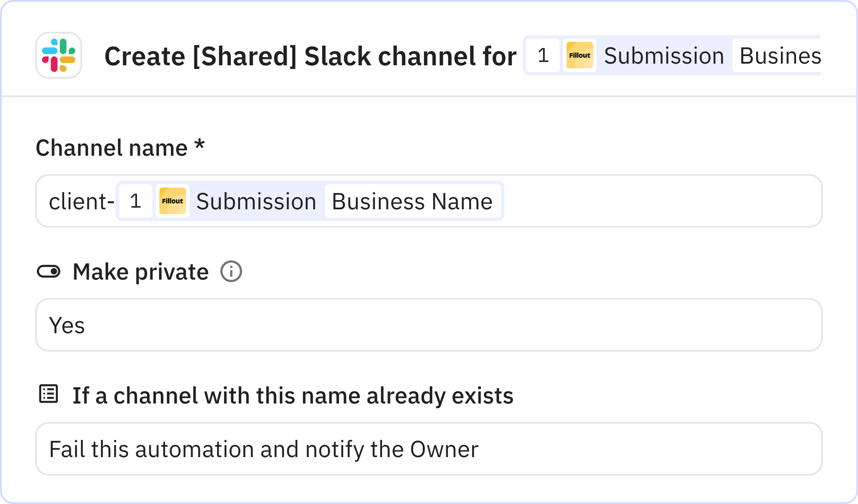Select the Business Name token in Channel name

412,201
